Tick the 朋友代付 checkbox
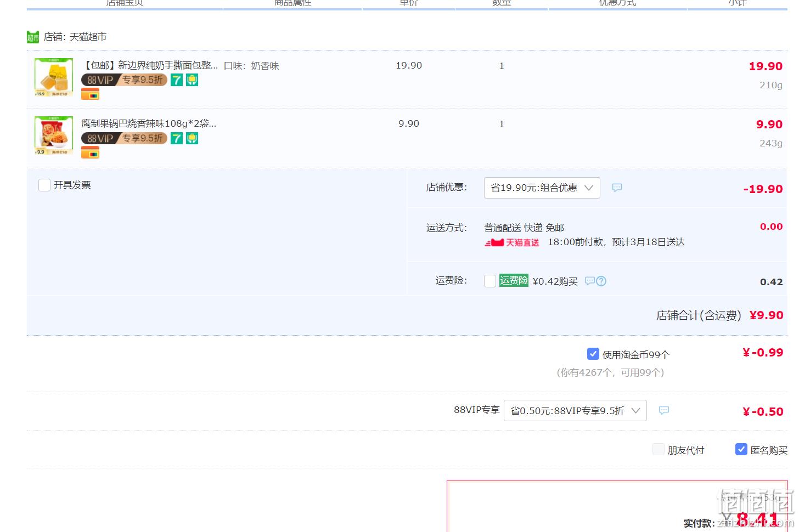Viewport: 799px width, 532px height. [659, 450]
